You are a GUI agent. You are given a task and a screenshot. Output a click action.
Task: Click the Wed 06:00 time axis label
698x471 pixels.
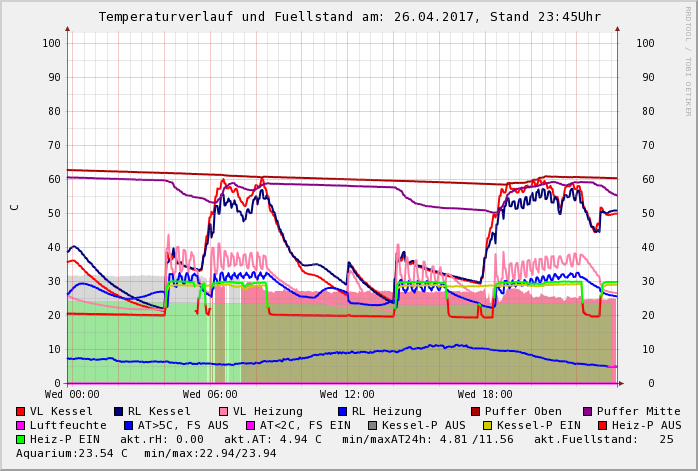[x=210, y=395]
